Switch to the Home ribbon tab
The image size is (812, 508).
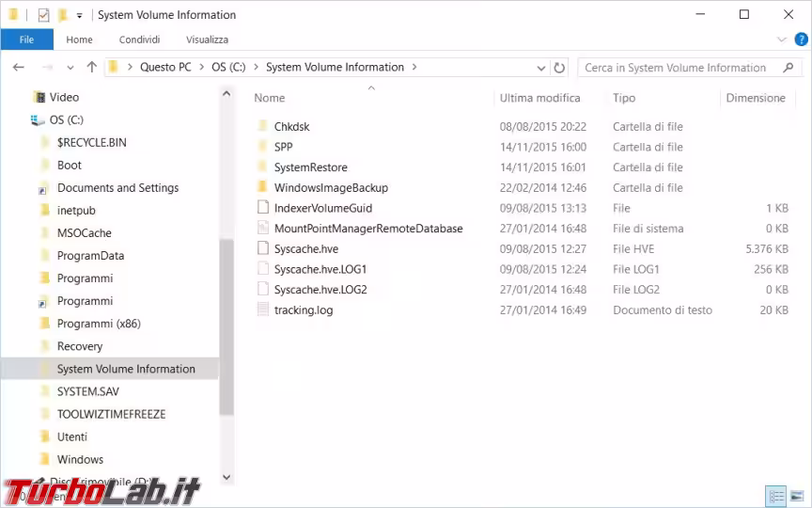[x=79, y=40]
